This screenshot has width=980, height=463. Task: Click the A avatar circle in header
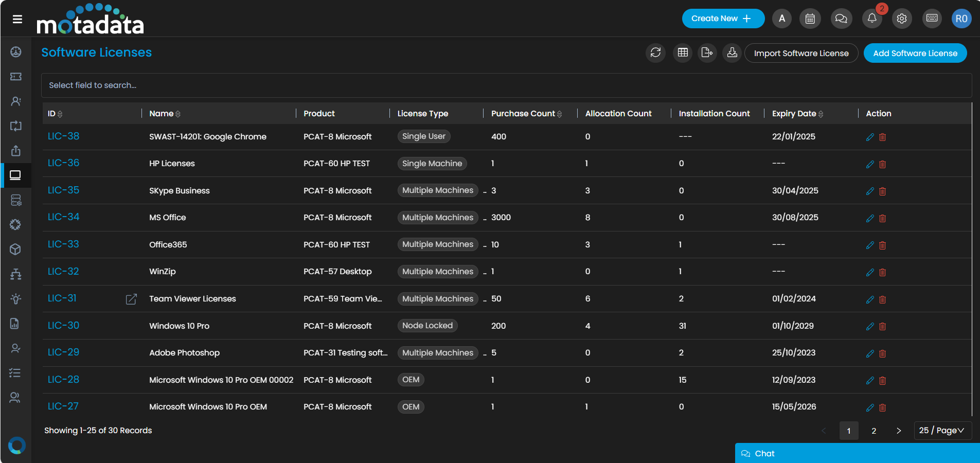pos(782,19)
